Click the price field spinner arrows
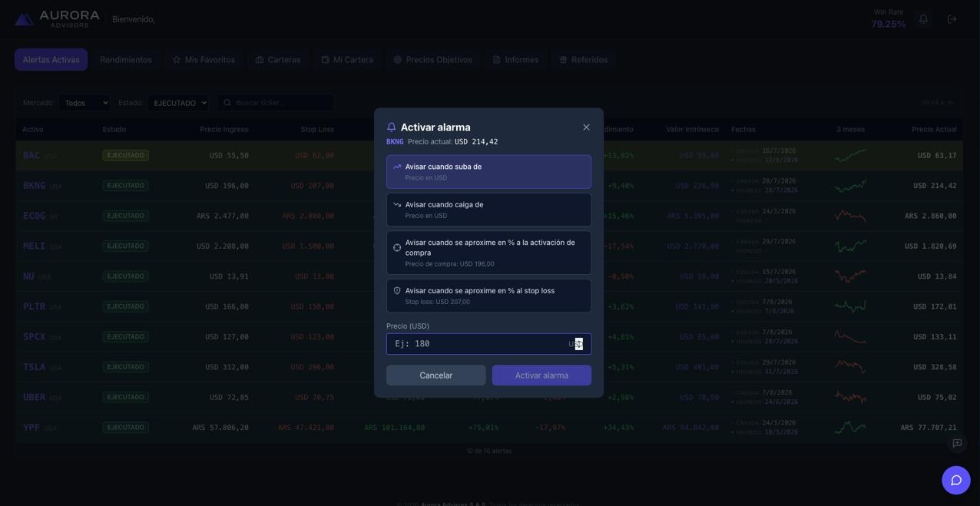The image size is (980, 506). tap(579, 344)
